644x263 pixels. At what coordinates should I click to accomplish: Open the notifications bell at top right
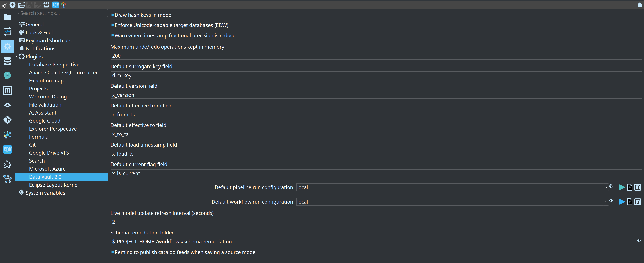640,5
